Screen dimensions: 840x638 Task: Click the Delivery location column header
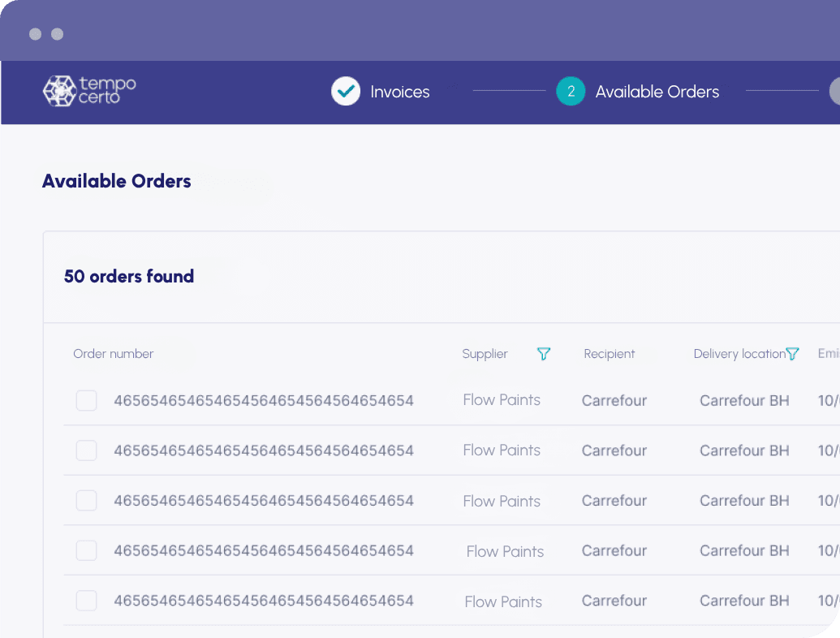point(739,354)
